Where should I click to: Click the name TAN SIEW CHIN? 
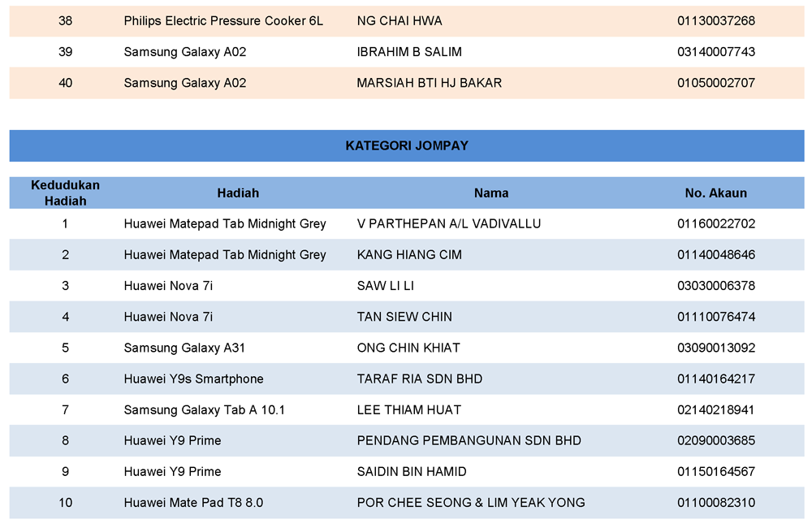pyautogui.click(x=404, y=317)
